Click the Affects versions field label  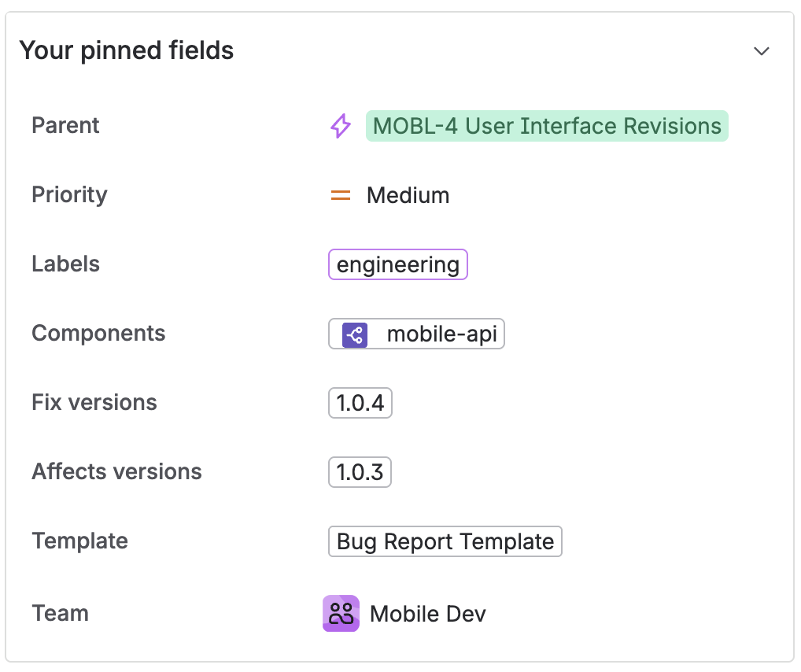click(x=116, y=472)
